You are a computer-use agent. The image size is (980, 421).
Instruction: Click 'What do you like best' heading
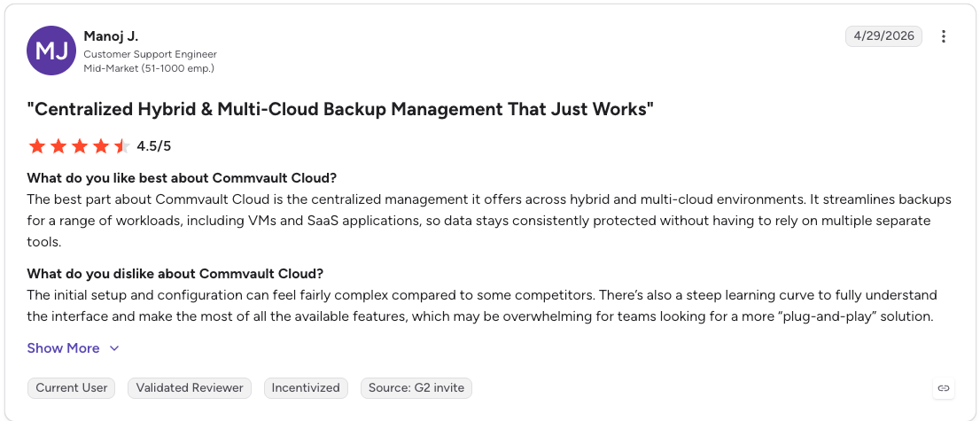(x=182, y=177)
